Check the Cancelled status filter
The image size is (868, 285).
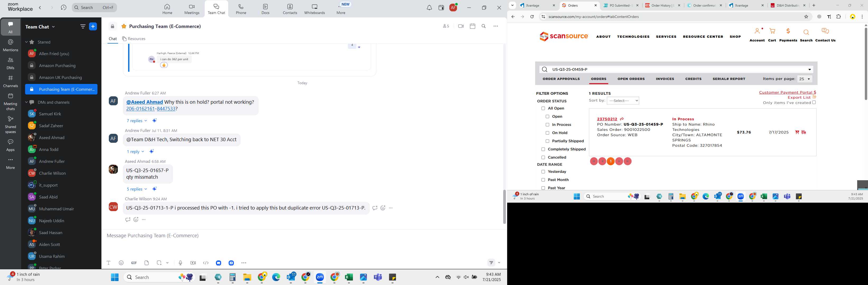[543, 158]
